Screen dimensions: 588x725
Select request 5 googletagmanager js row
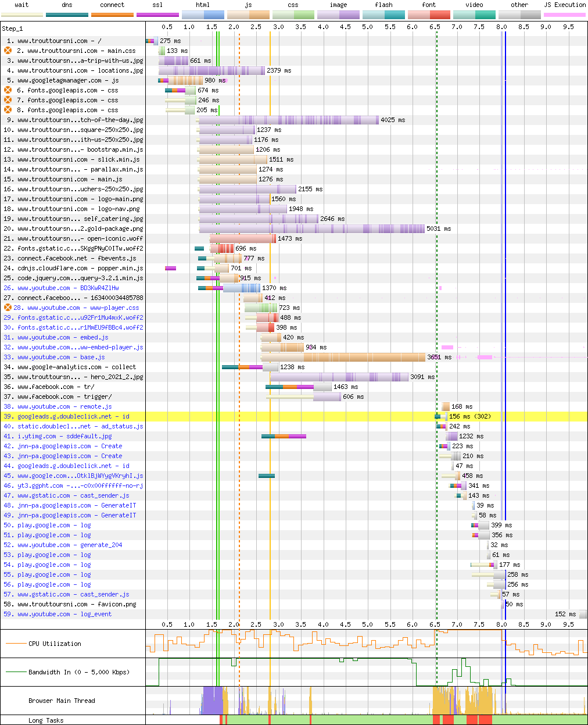(x=63, y=80)
